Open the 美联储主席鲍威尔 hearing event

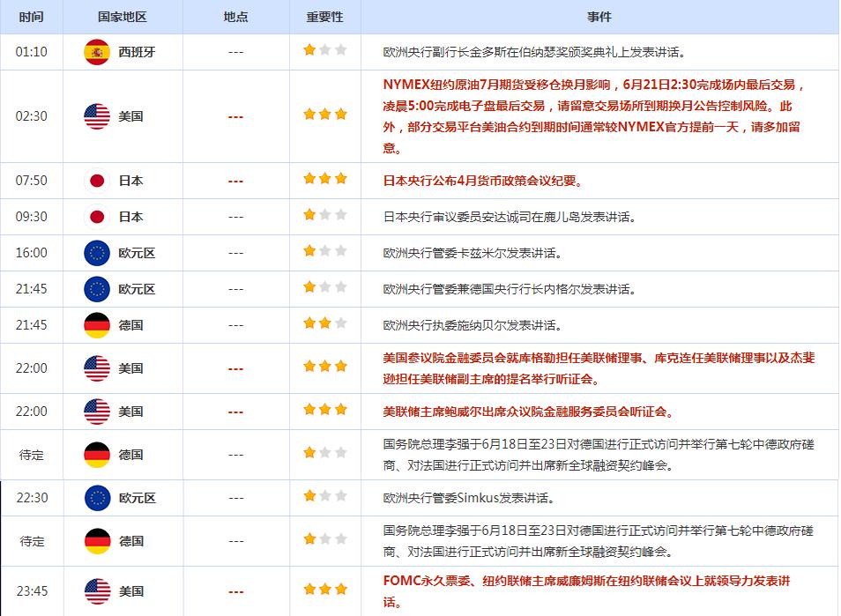pyautogui.click(x=528, y=412)
